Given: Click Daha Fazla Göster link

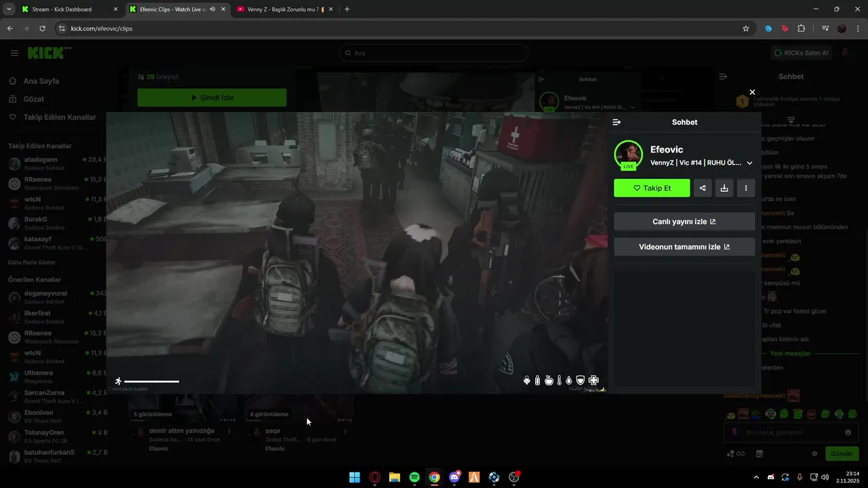Looking at the screenshot, I should coord(32,262).
